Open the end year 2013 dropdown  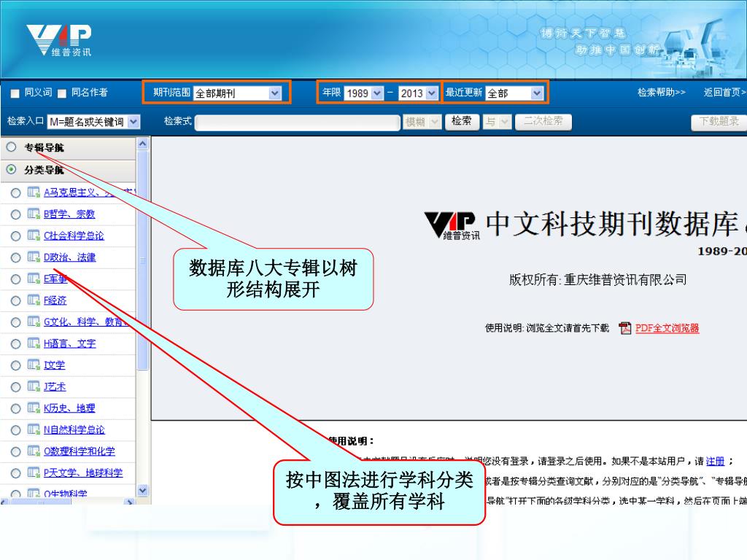pos(418,93)
